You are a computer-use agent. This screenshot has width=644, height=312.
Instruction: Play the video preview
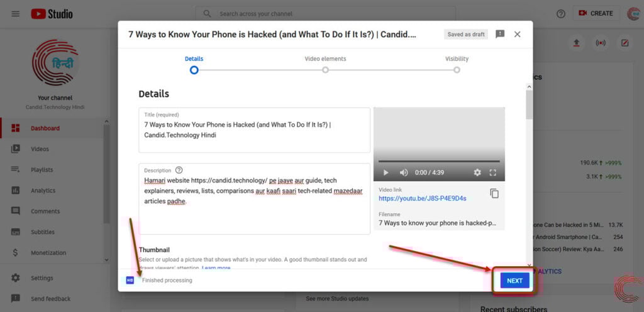click(386, 172)
